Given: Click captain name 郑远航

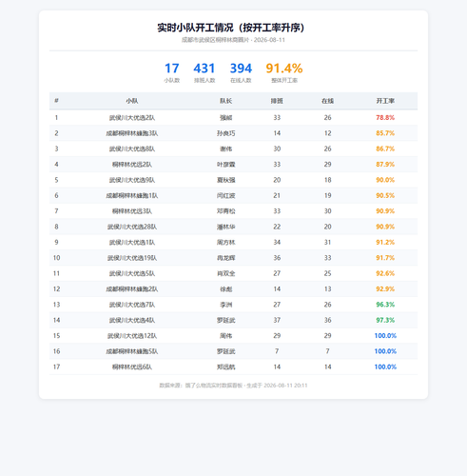Looking at the screenshot, I should (x=226, y=367).
